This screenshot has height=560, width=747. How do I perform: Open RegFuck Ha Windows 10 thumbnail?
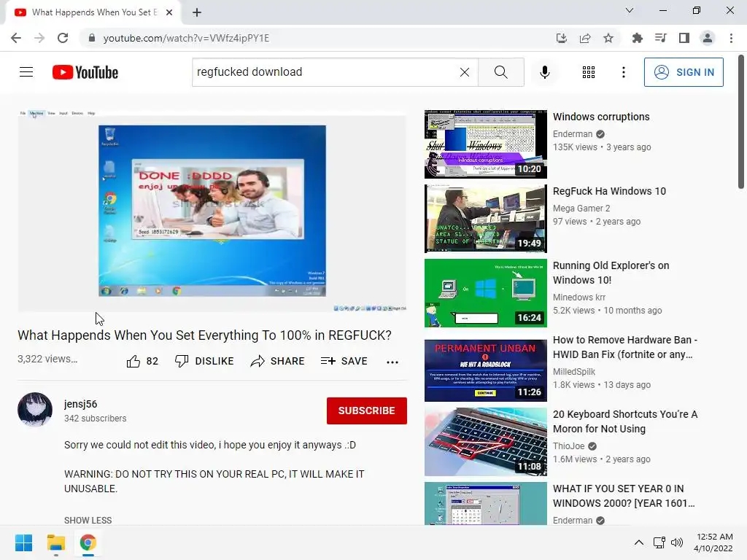485,219
